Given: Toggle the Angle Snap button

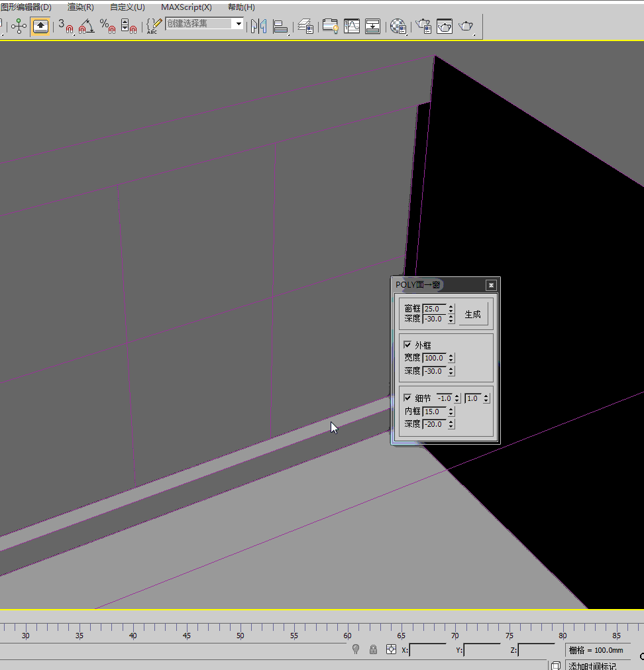Looking at the screenshot, I should [x=87, y=27].
